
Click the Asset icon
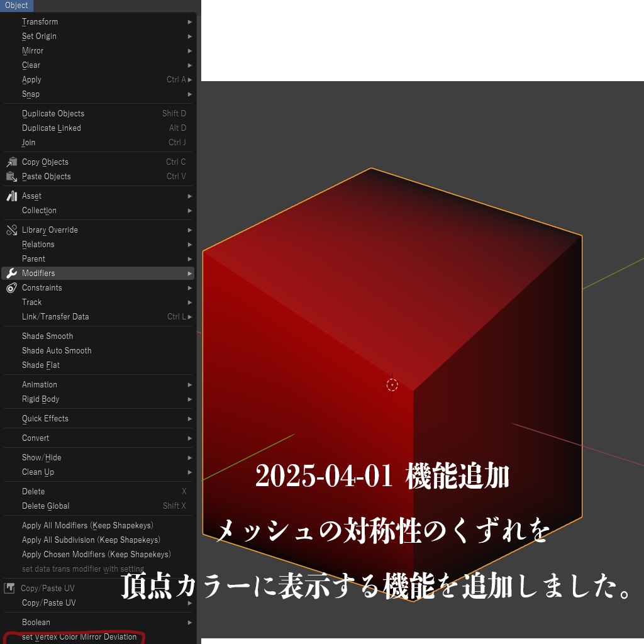point(11,196)
